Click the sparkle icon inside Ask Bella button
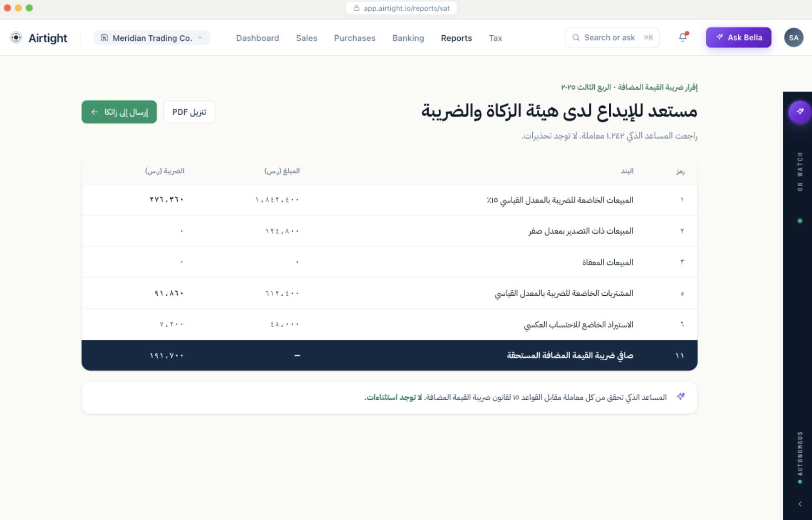Screen dimensions: 812x520 pyautogui.click(x=720, y=37)
